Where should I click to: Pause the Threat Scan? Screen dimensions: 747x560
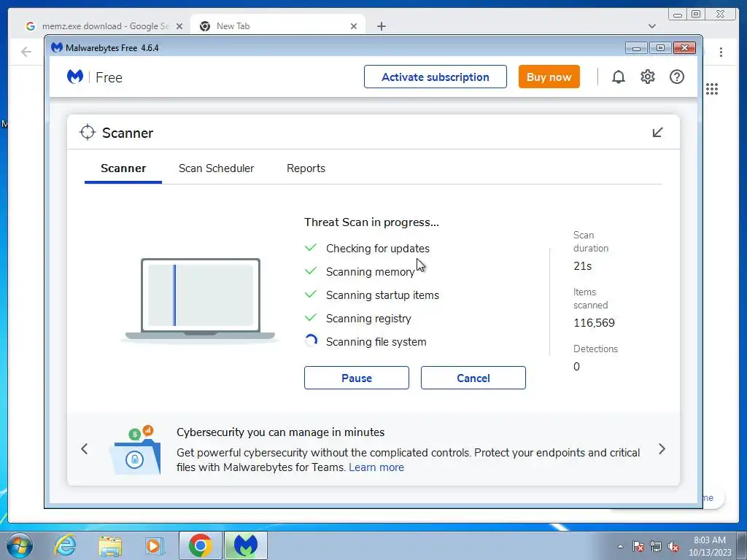point(356,378)
